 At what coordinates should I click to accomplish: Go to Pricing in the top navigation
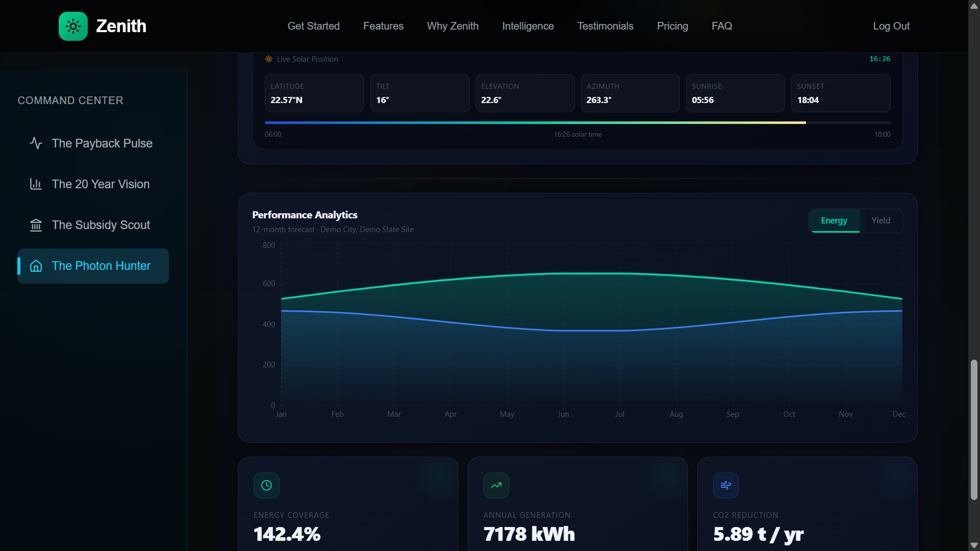(672, 26)
